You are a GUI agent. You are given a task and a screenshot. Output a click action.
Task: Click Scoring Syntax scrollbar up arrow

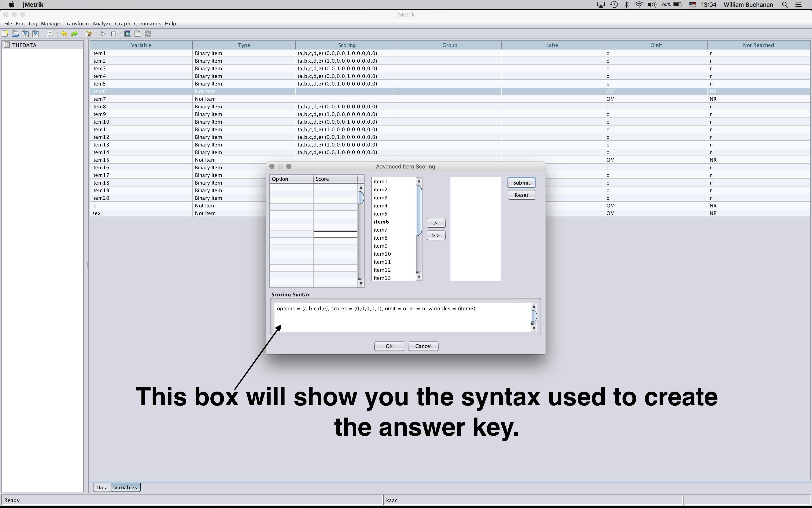tap(534, 306)
